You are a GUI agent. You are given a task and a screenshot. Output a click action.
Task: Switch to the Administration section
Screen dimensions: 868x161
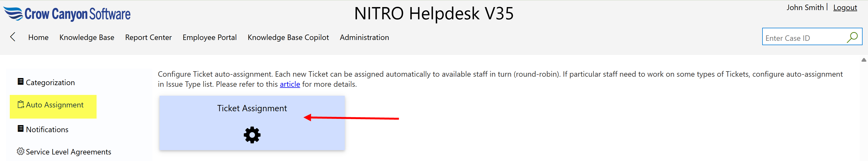tap(364, 37)
